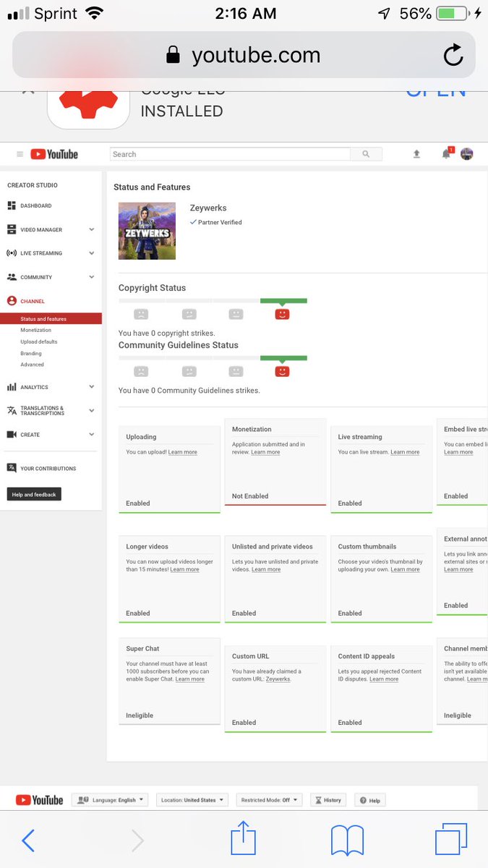Screen dimensions: 488x868
Task: Click the Your Contributions icon
Action: coord(12,468)
